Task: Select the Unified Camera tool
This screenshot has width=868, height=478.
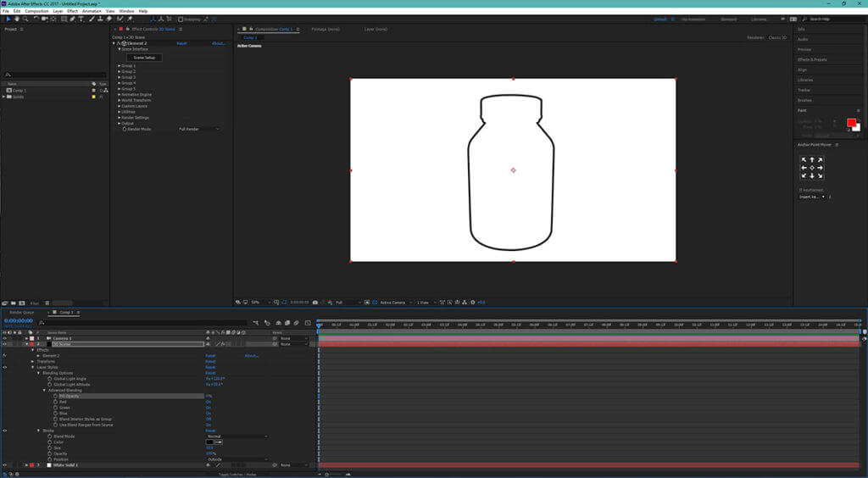Action: pos(44,19)
